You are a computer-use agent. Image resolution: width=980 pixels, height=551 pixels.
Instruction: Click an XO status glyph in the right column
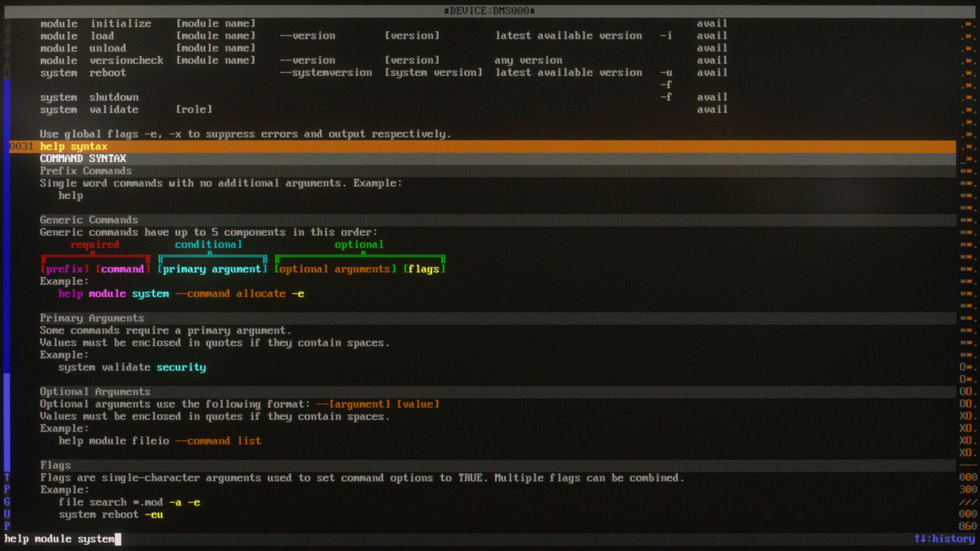click(x=966, y=429)
